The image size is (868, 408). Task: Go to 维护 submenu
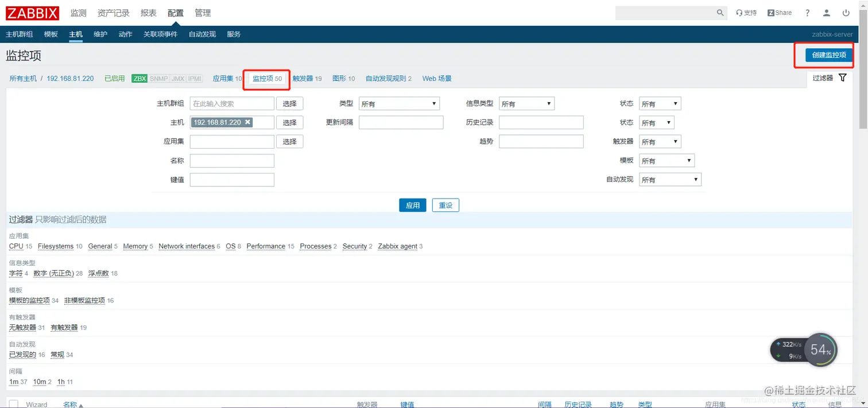pyautogui.click(x=100, y=34)
